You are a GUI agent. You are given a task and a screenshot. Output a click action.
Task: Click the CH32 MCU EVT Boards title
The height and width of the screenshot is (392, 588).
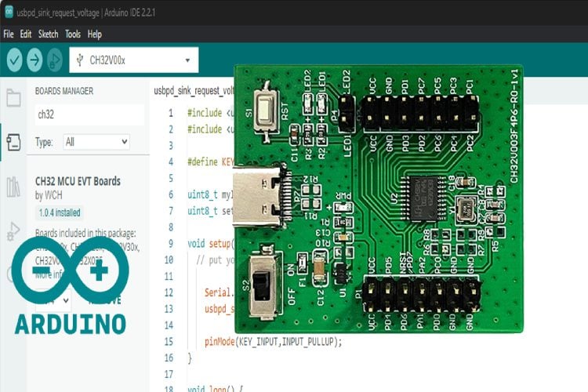pos(74,181)
